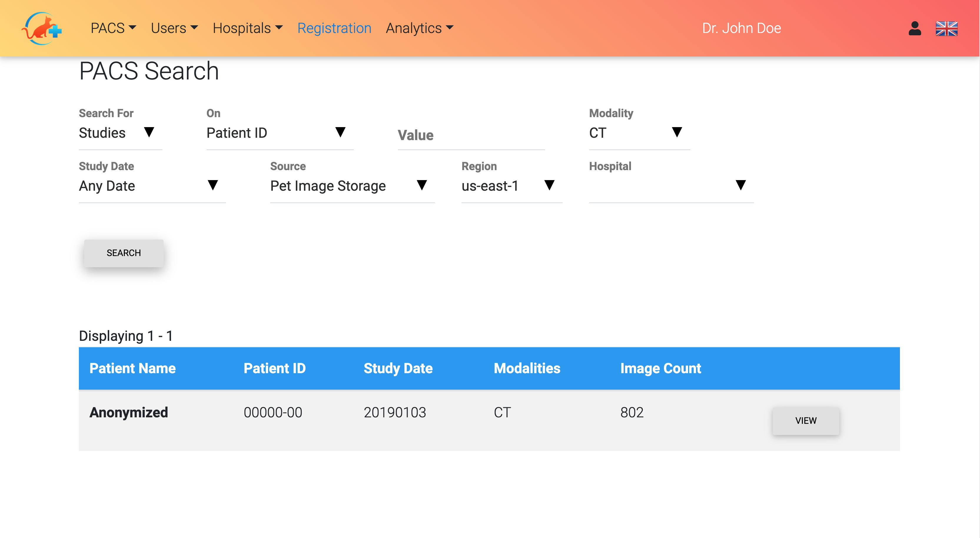Image resolution: width=980 pixels, height=538 pixels.
Task: Open the PACS menu
Action: [x=113, y=28]
